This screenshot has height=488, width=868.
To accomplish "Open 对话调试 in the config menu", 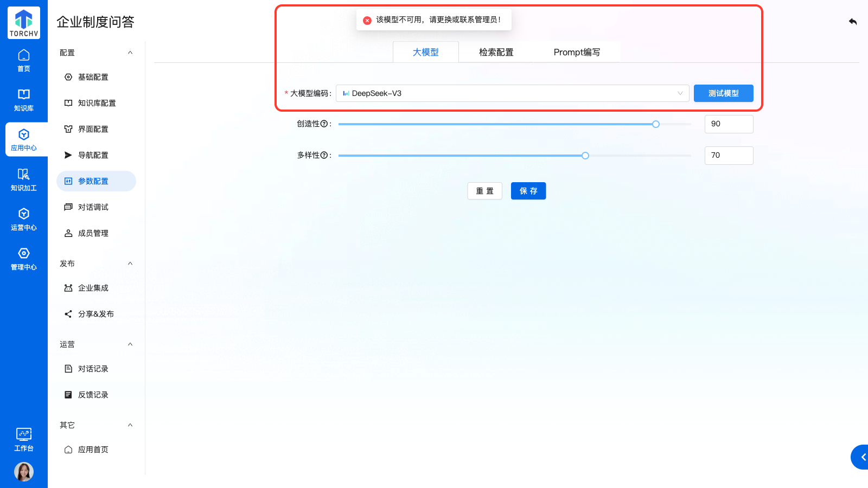I will click(x=93, y=207).
